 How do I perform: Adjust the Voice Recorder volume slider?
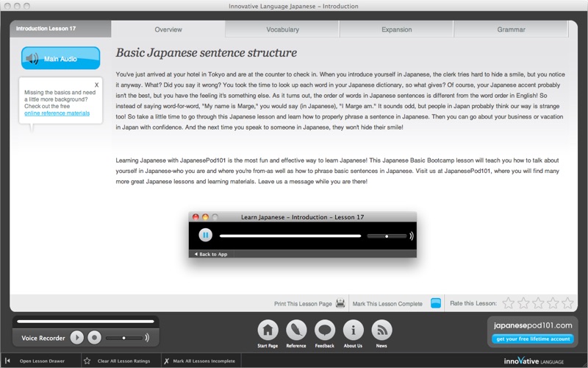tap(123, 338)
